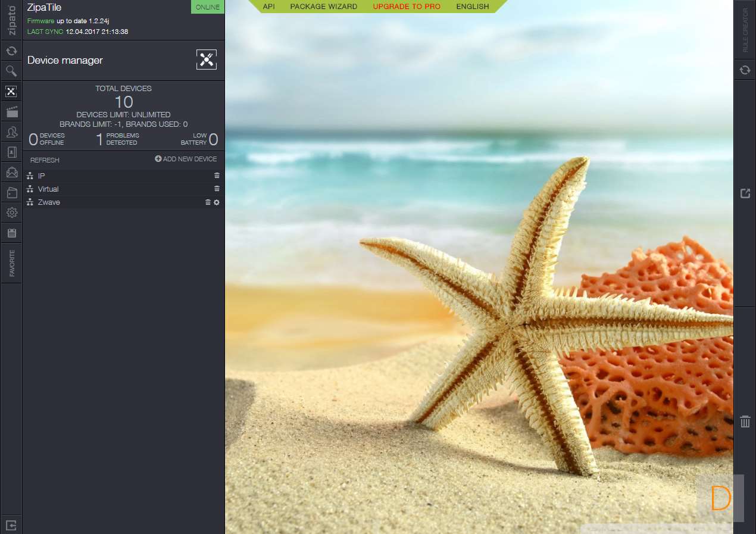This screenshot has height=534, width=756.
Task: Click the synchronize icon in left sidebar
Action: pos(11,51)
